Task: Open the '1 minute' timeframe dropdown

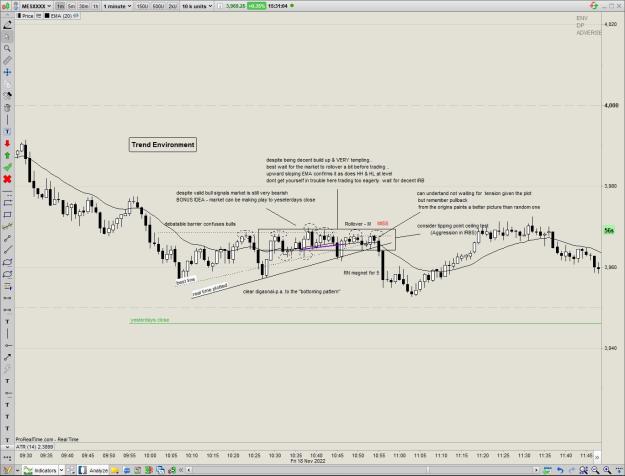Action: tap(117, 6)
